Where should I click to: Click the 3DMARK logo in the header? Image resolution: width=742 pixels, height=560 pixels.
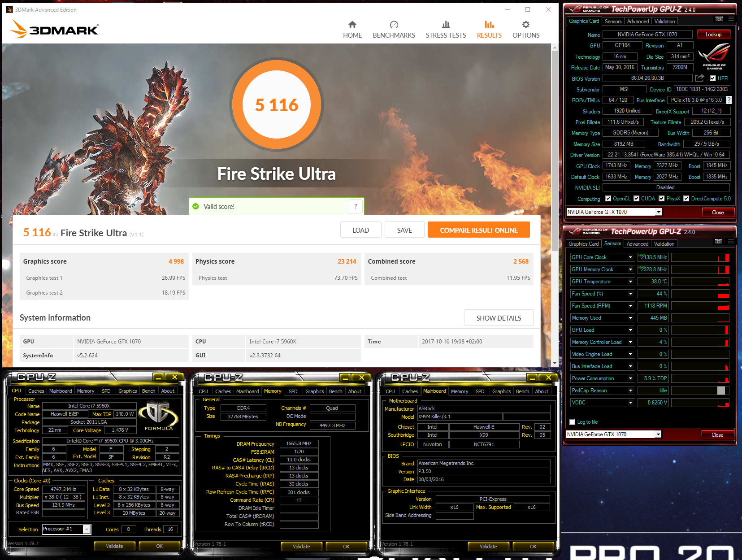click(54, 29)
